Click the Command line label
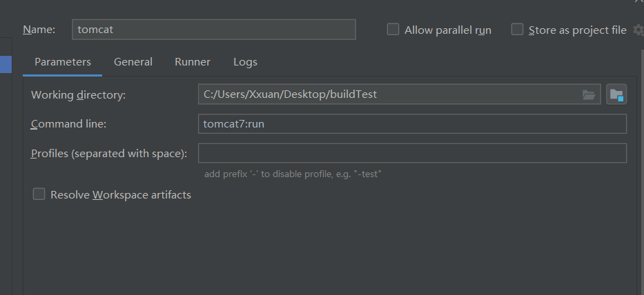 pos(68,124)
